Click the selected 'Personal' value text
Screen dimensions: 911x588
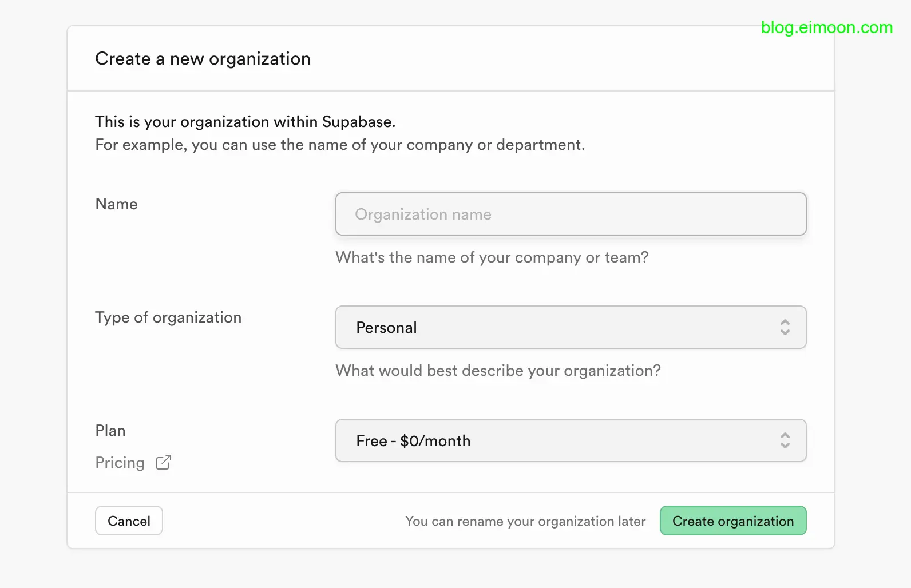386,328
